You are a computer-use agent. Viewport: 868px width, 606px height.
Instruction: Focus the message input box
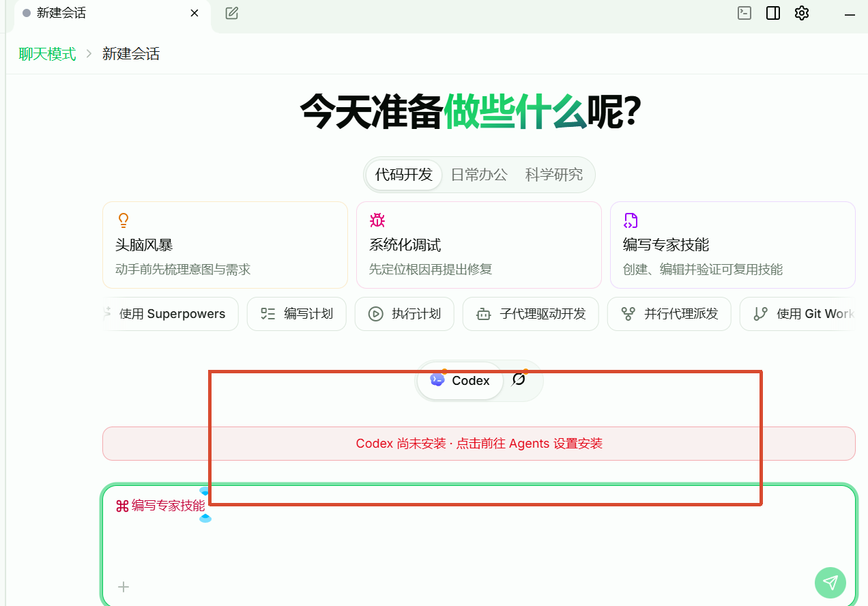point(479,545)
